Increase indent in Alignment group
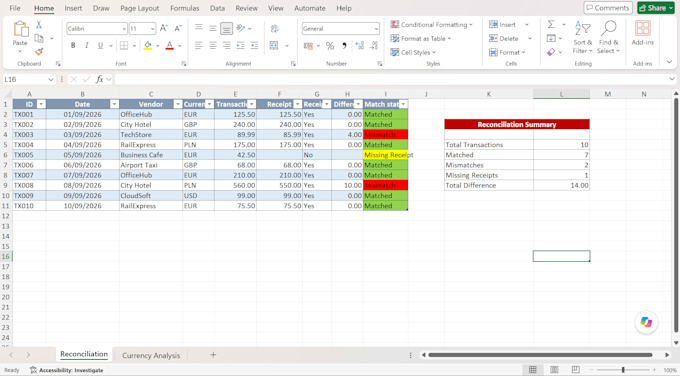The width and height of the screenshot is (680, 376). click(x=255, y=46)
